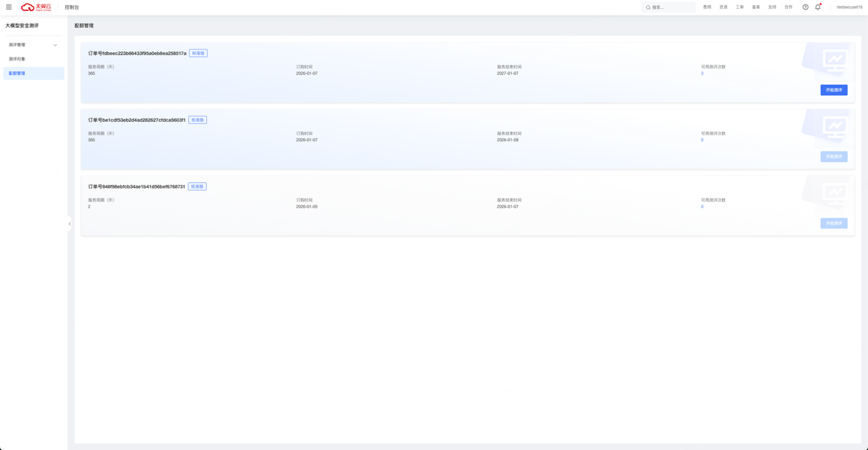Image resolution: width=868 pixels, height=450 pixels.
Task: Click service end date 2026-01-08
Action: pos(508,140)
